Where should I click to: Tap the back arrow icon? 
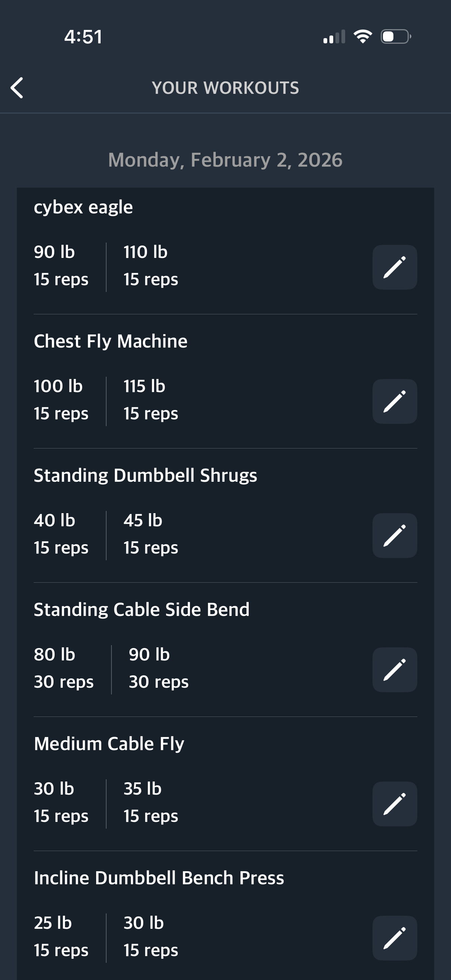pos(17,88)
